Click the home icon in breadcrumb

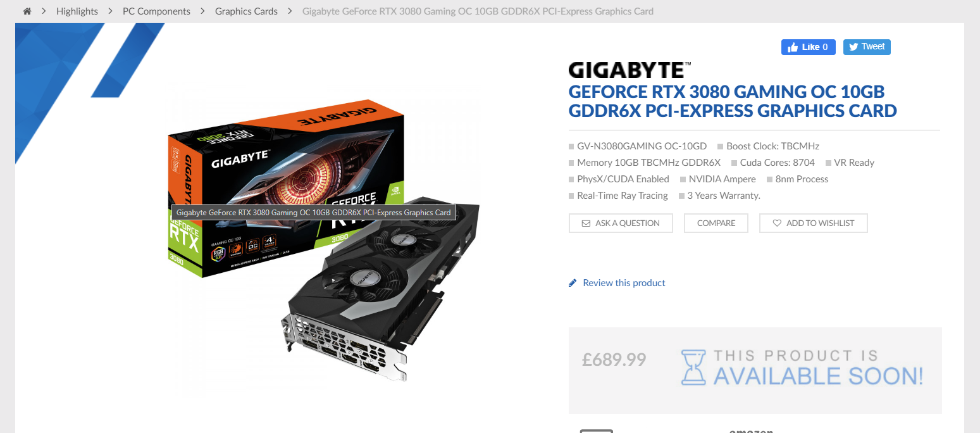pyautogui.click(x=27, y=11)
